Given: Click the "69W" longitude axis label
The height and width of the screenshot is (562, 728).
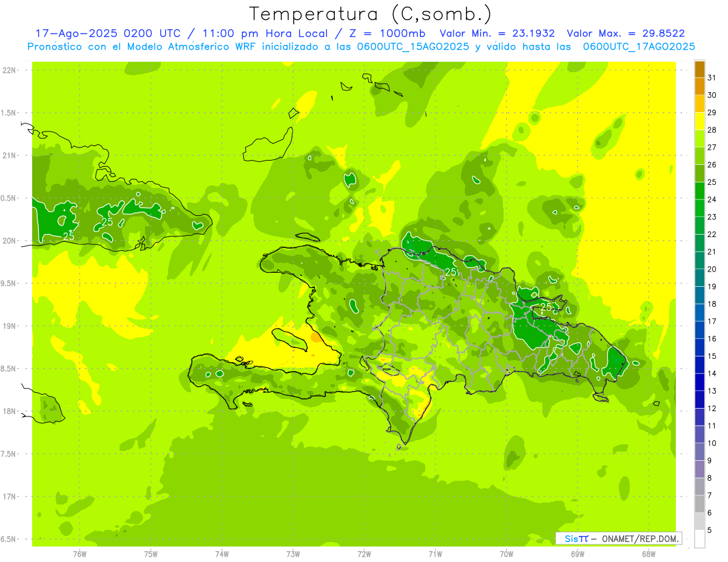Looking at the screenshot, I should (578, 554).
